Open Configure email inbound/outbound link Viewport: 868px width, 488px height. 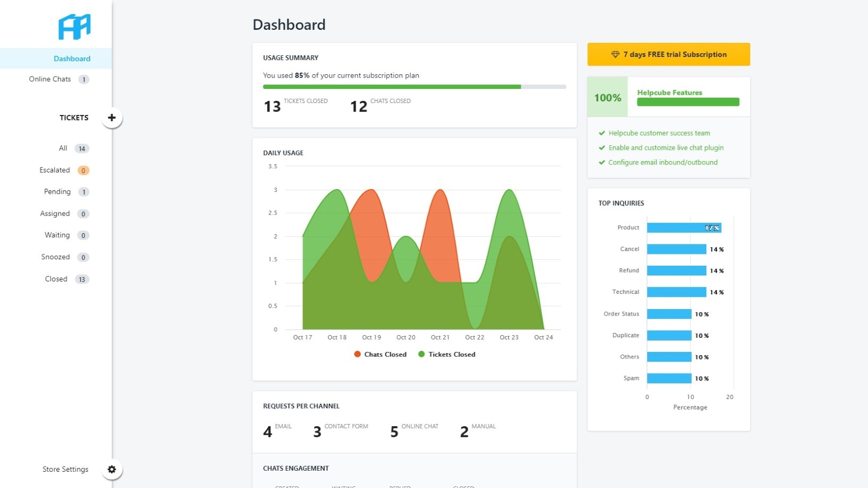[x=663, y=162]
